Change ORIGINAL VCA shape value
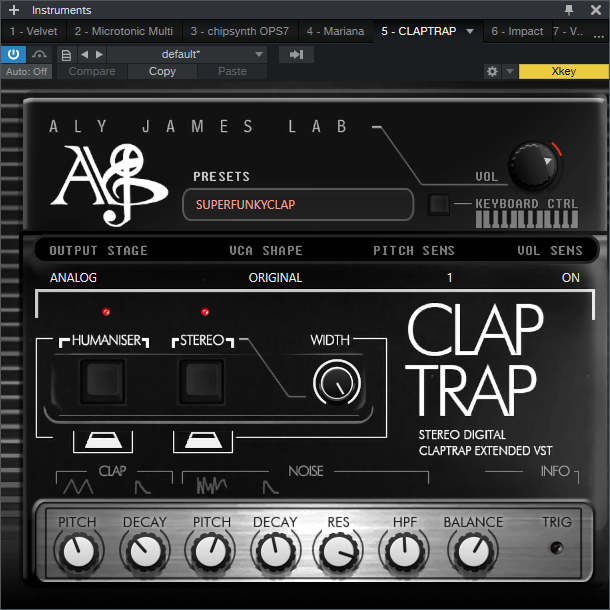 [275, 278]
